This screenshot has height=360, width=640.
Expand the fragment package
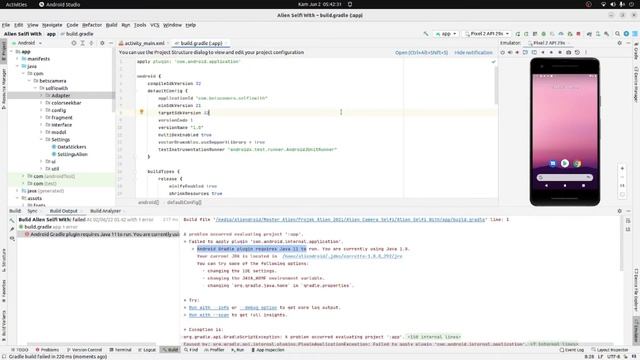point(41,118)
